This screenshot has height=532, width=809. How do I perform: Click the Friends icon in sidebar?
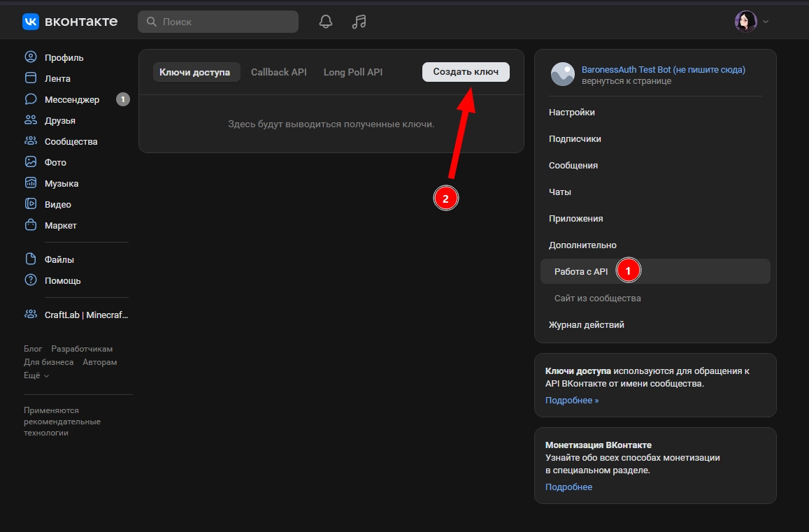click(31, 120)
